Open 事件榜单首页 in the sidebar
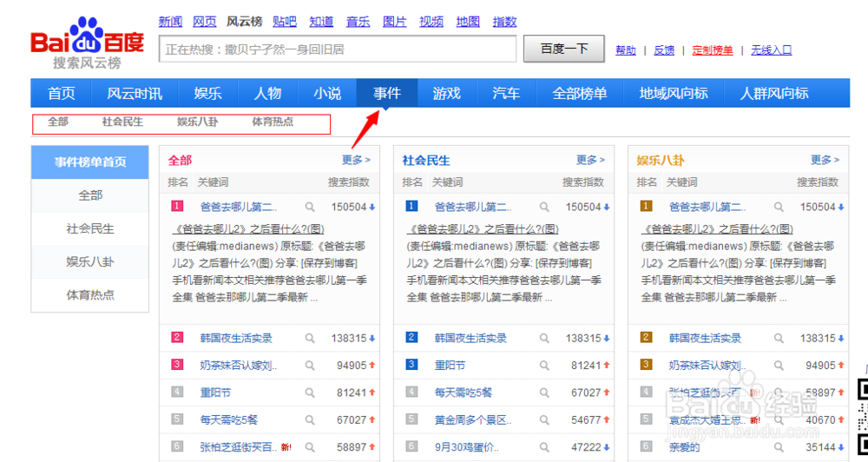The height and width of the screenshot is (462, 868). [89, 162]
